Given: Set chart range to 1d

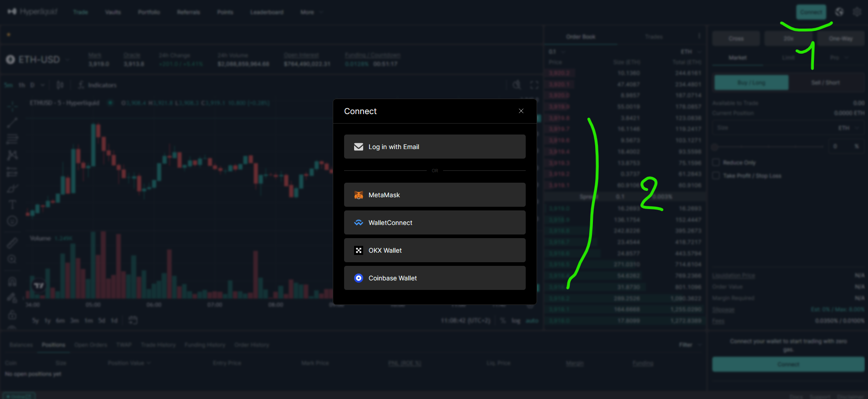Looking at the screenshot, I should click(114, 320).
